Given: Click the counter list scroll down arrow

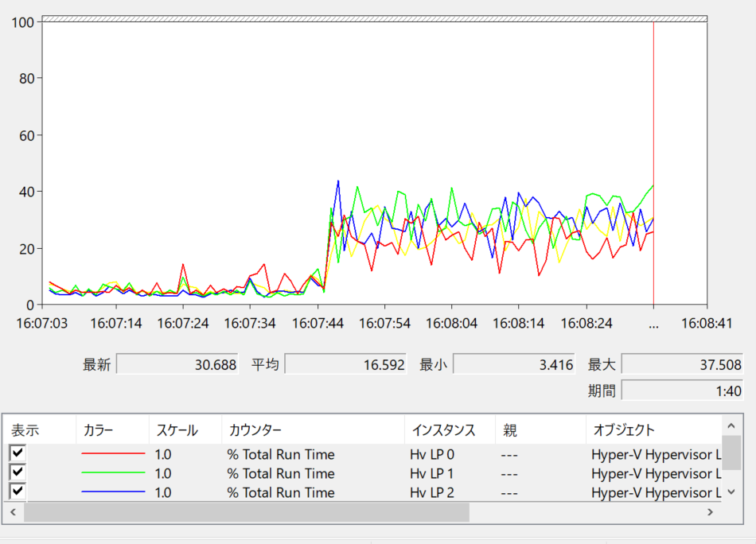Looking at the screenshot, I should (731, 492).
